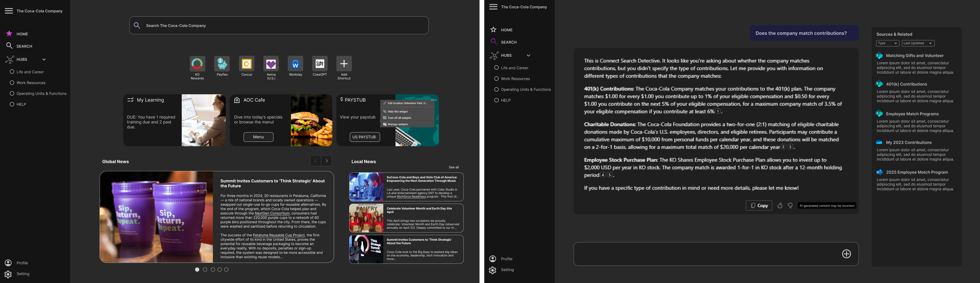Follow the NextGen Consortium link in the news article
This screenshot has height=283, width=980.
pos(272,213)
